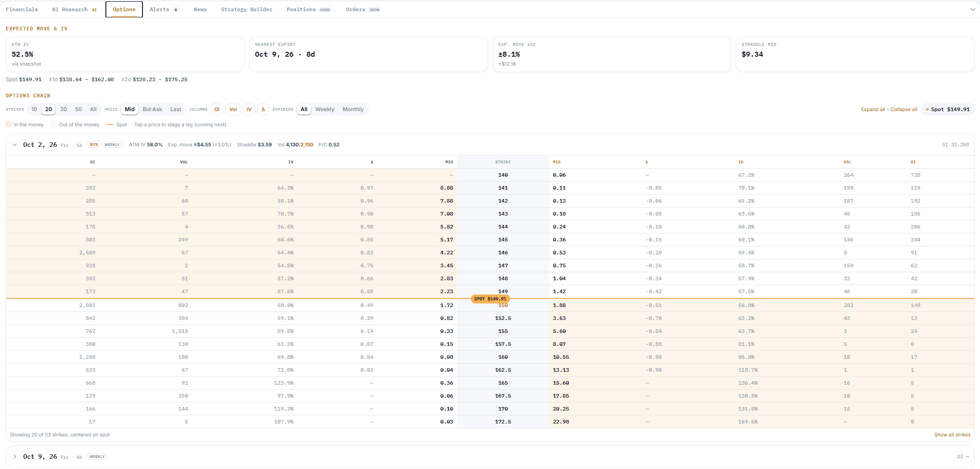Image resolution: width=980 pixels, height=469 pixels.
Task: Click Collapse all link
Action: coord(904,109)
